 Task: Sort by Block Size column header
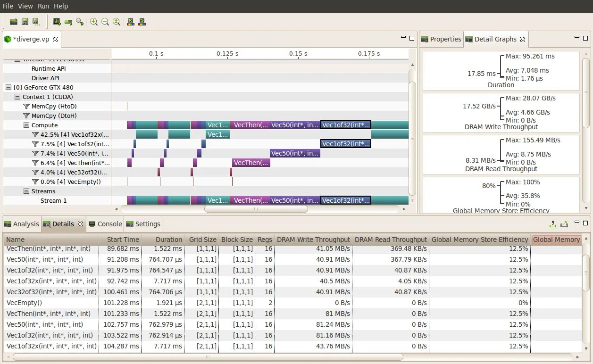(237, 240)
